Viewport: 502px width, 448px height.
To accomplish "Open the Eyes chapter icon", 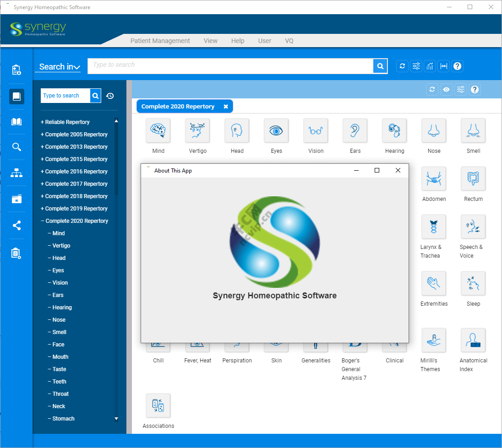I will (x=276, y=130).
